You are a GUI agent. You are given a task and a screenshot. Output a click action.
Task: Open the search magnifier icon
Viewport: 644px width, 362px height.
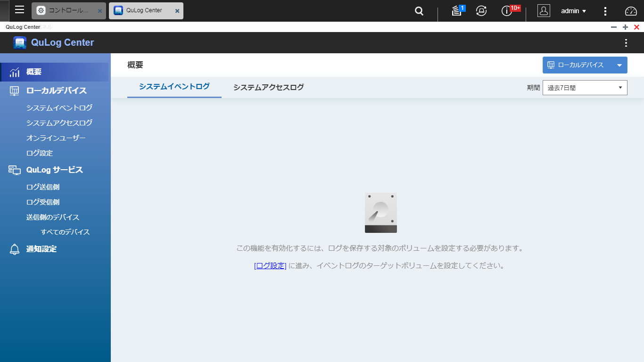pos(419,11)
